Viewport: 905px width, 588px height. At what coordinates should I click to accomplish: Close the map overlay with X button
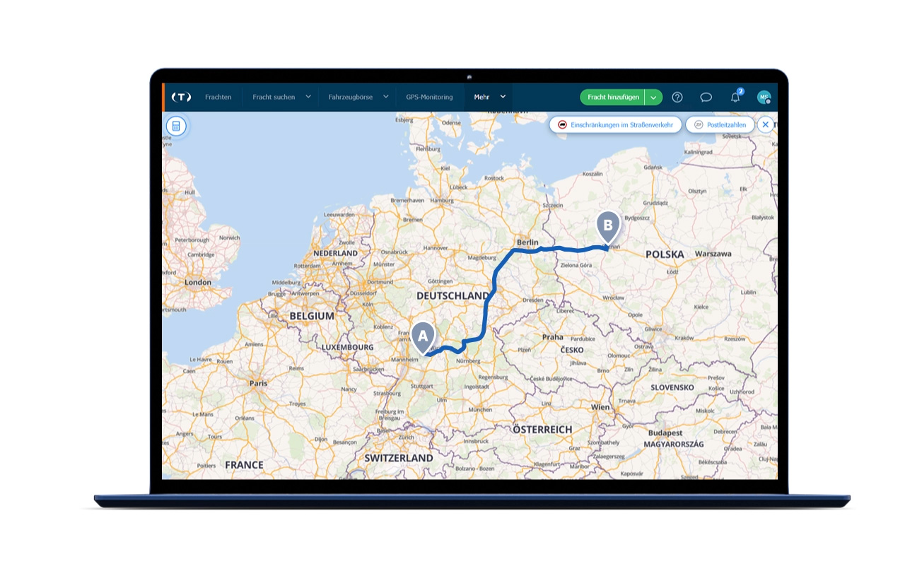click(765, 124)
